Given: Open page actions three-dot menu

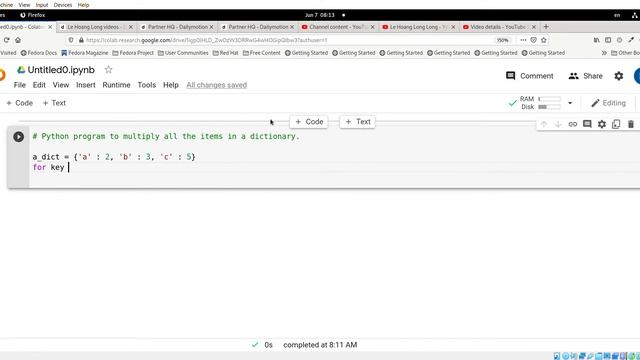Looking at the screenshot, I should pyautogui.click(x=523, y=40).
